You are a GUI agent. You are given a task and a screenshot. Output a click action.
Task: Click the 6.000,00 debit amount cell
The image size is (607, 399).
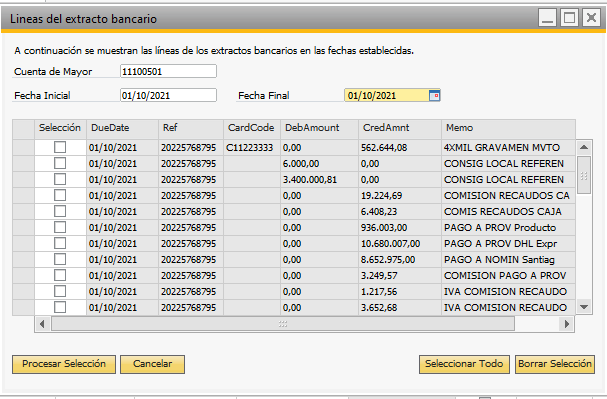pos(319,163)
